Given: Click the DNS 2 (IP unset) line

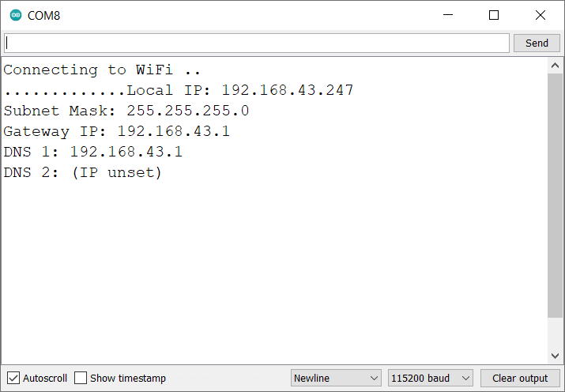Looking at the screenshot, I should [x=83, y=172].
